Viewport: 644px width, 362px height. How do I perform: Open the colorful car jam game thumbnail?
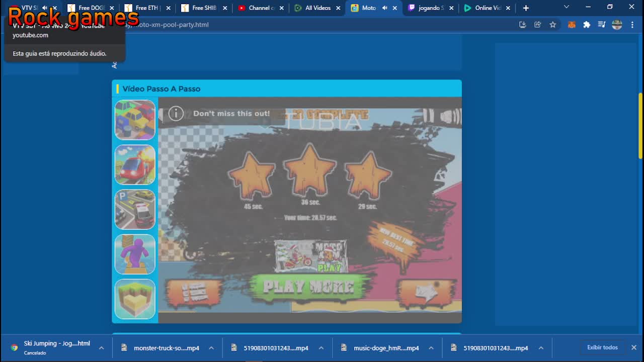pos(135,120)
